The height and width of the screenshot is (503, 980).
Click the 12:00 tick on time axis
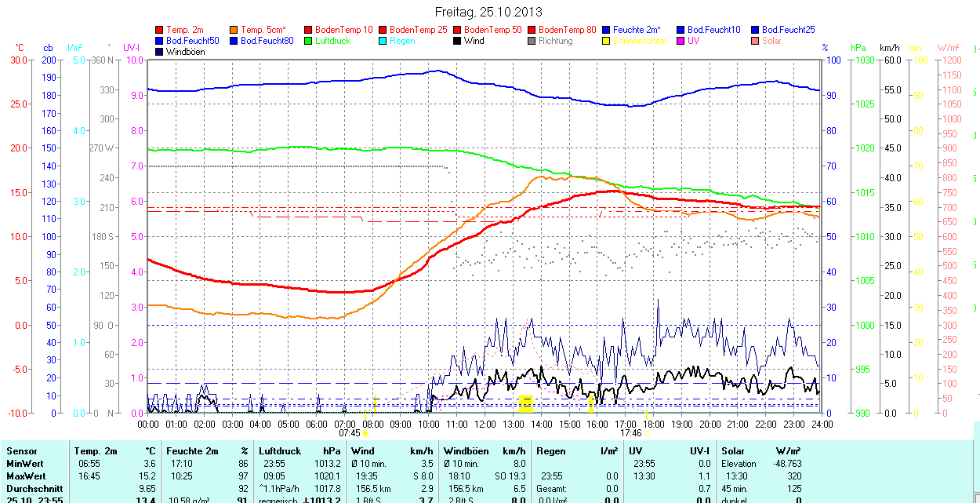[x=485, y=424]
